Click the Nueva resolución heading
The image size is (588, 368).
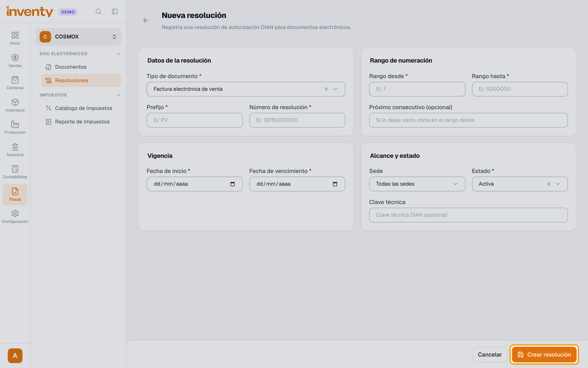(x=194, y=15)
